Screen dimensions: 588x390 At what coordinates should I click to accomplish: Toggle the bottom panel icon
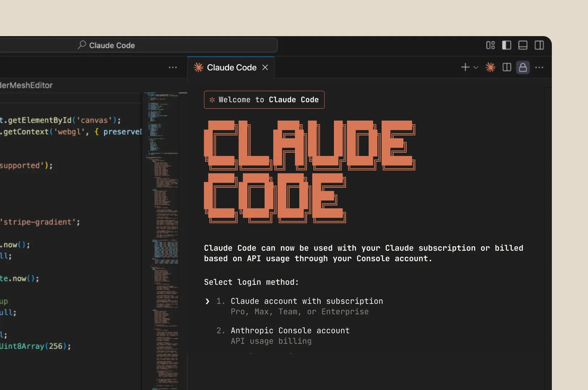(523, 45)
